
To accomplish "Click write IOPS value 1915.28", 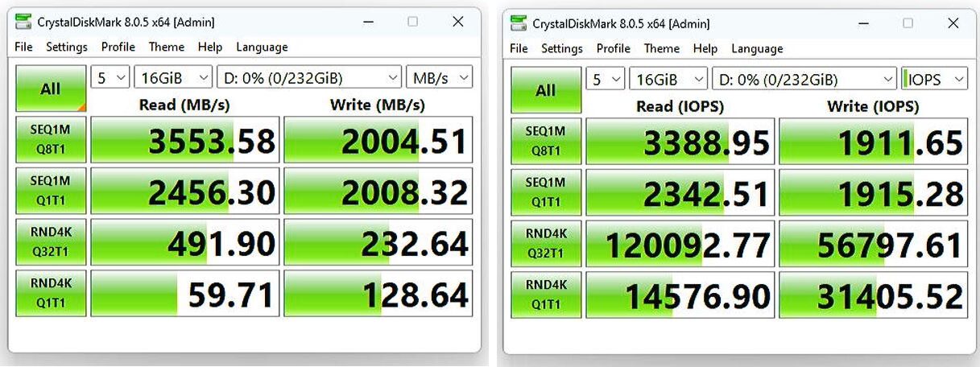I will tap(873, 192).
